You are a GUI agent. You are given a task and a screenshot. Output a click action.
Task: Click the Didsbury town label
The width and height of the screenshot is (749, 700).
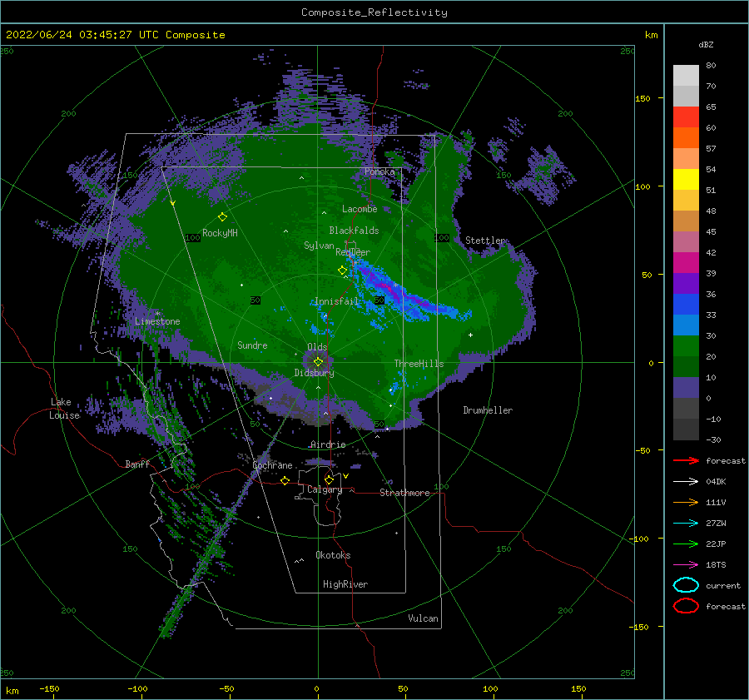pyautogui.click(x=314, y=373)
